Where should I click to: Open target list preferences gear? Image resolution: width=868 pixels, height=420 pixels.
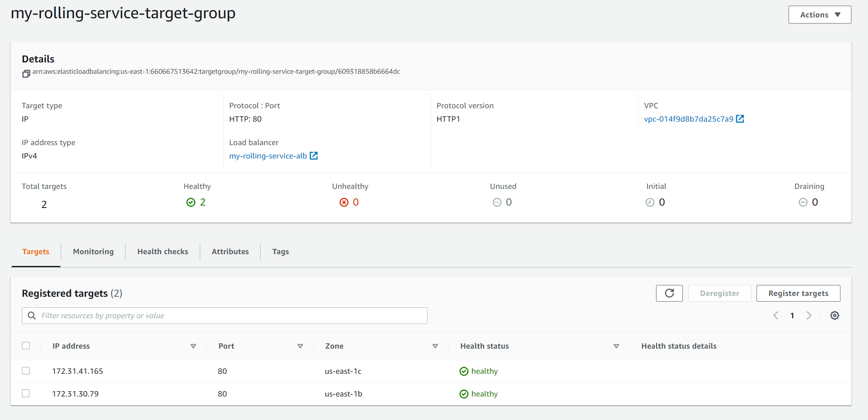click(x=834, y=315)
